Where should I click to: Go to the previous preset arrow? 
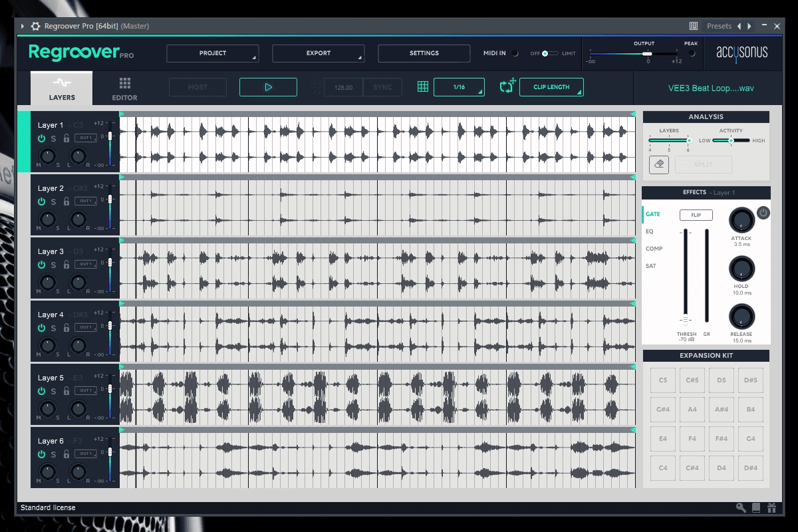739,26
